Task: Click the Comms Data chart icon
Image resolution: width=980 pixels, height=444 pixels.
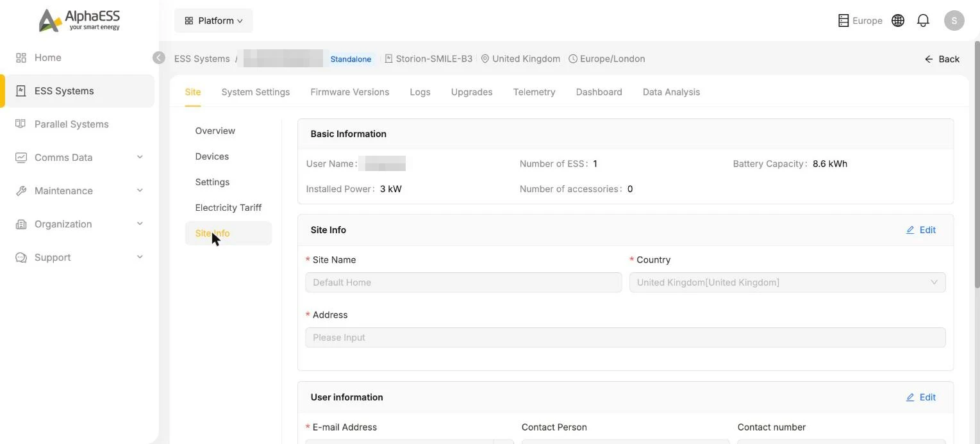Action: [21, 158]
